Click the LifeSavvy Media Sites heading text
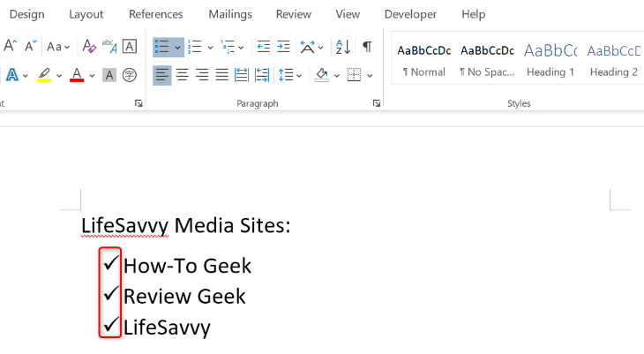 pos(185,226)
